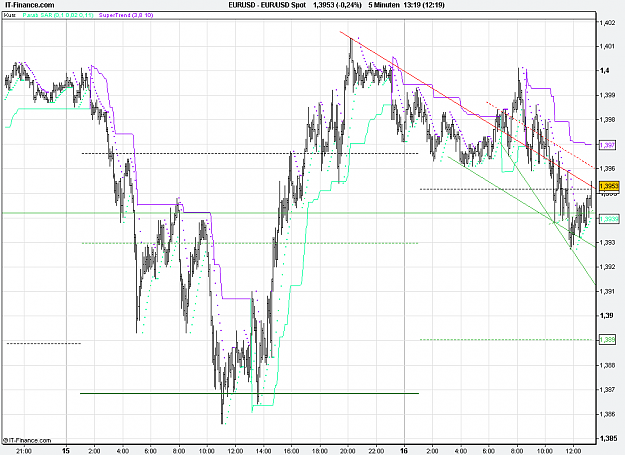Viewport: 625px width, 455px height.
Task: Click the 20:00 time axis label
Action: (x=348, y=451)
